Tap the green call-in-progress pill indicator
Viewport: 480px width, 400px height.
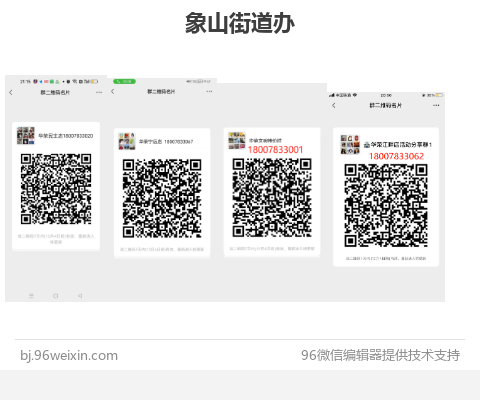coord(124,81)
